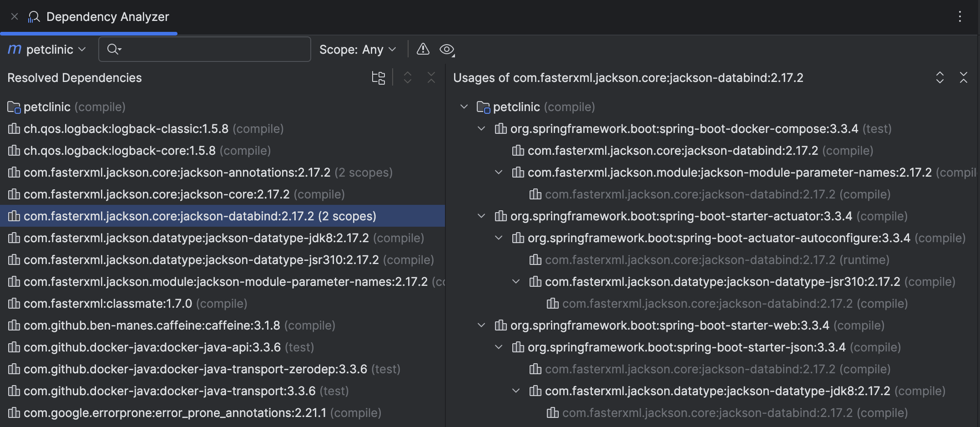980x427 pixels.
Task: Toggle tree view of resolved dependencies
Action: [378, 77]
